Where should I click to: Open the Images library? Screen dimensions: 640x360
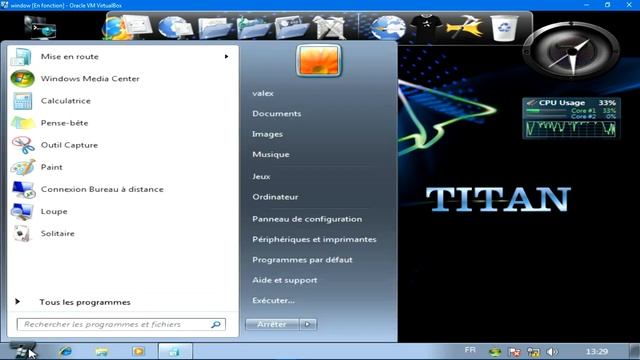click(267, 134)
